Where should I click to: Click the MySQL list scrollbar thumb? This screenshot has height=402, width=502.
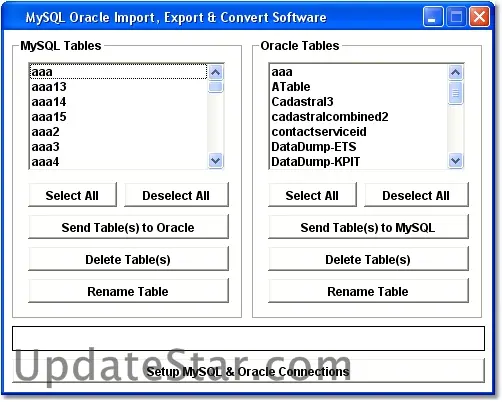pyautogui.click(x=216, y=87)
